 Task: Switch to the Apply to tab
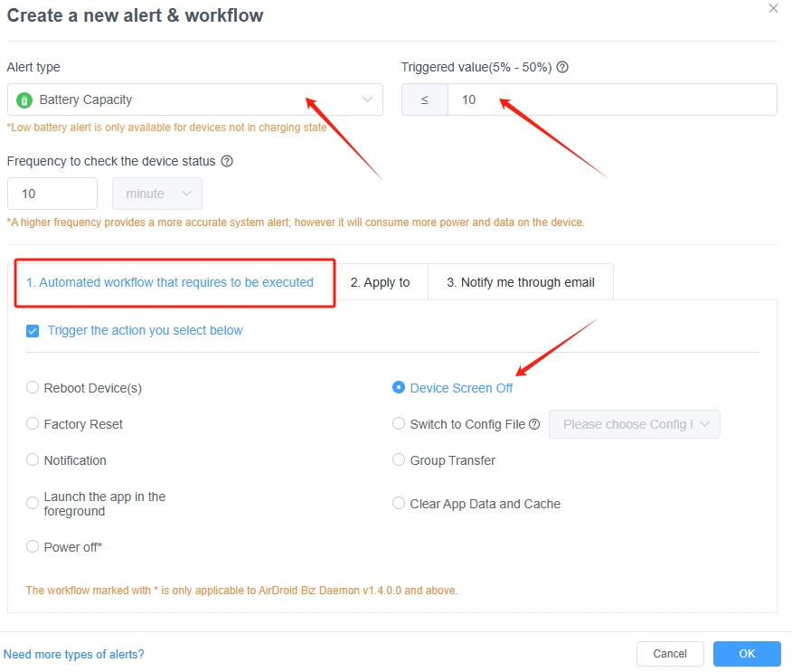380,282
